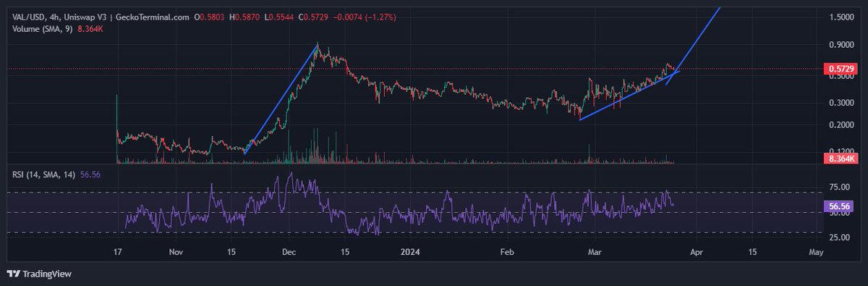Screen dimensions: 868x286
Task: Click the 25.00 RSI axis label
Action: [x=839, y=237]
